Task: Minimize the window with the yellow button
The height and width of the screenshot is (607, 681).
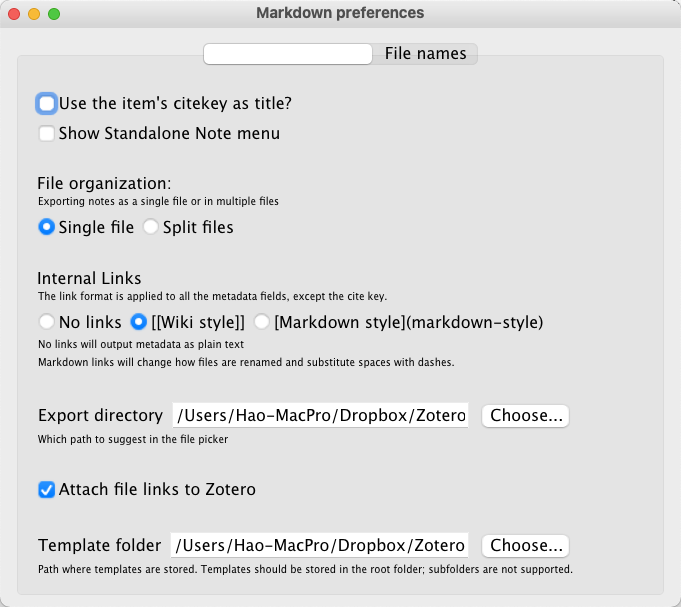Action: point(34,14)
